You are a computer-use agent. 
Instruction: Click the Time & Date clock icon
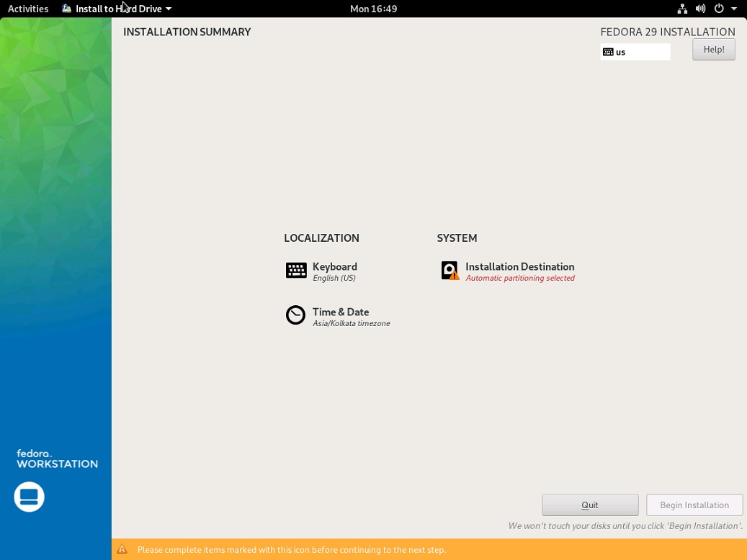click(295, 315)
